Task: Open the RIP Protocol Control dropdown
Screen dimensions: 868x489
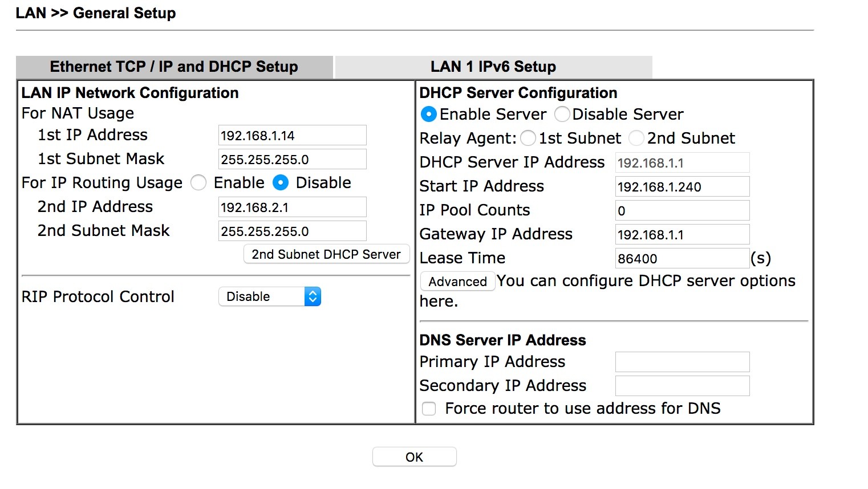Action: [x=270, y=297]
